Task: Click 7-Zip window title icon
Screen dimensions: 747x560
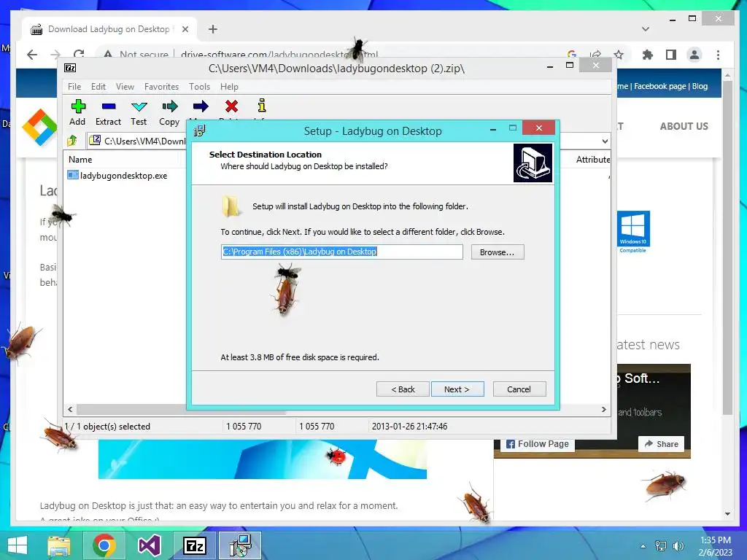Action: tap(70, 68)
